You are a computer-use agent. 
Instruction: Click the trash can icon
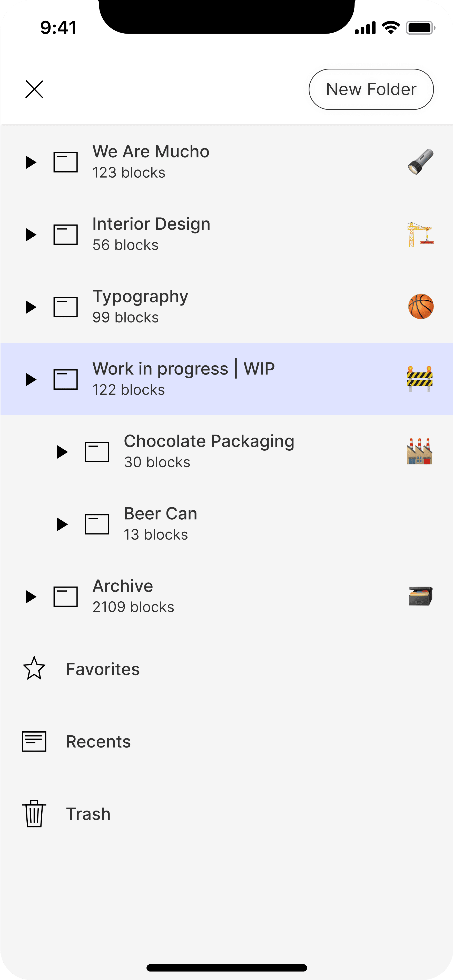click(34, 814)
